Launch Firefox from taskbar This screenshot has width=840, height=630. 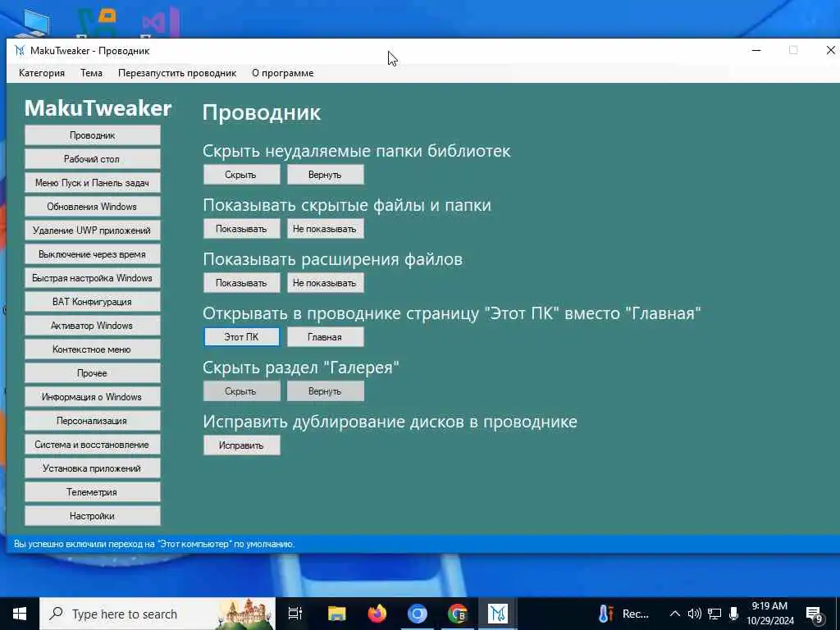(x=377, y=614)
